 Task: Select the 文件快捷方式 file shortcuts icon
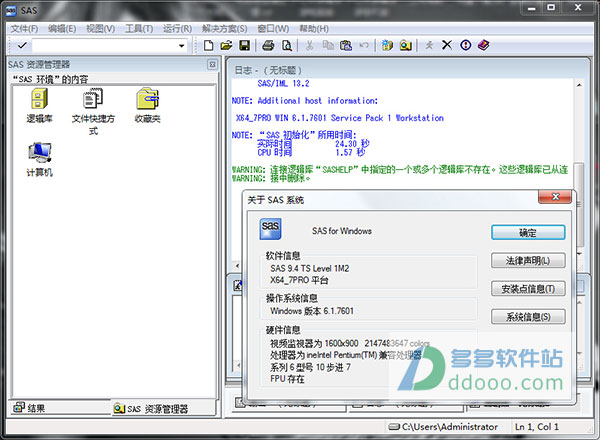coord(93,99)
